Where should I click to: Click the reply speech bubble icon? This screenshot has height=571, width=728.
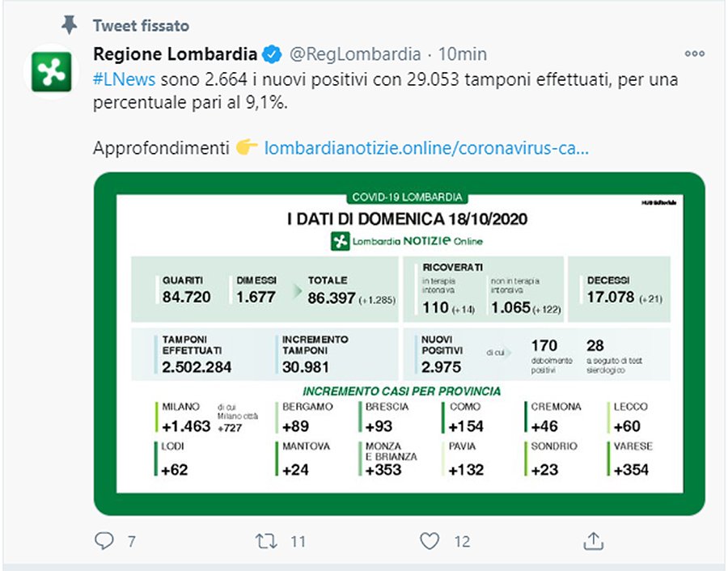click(104, 541)
